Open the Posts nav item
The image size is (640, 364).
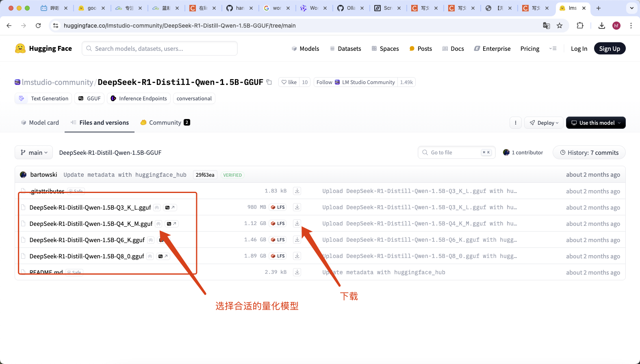click(x=421, y=48)
